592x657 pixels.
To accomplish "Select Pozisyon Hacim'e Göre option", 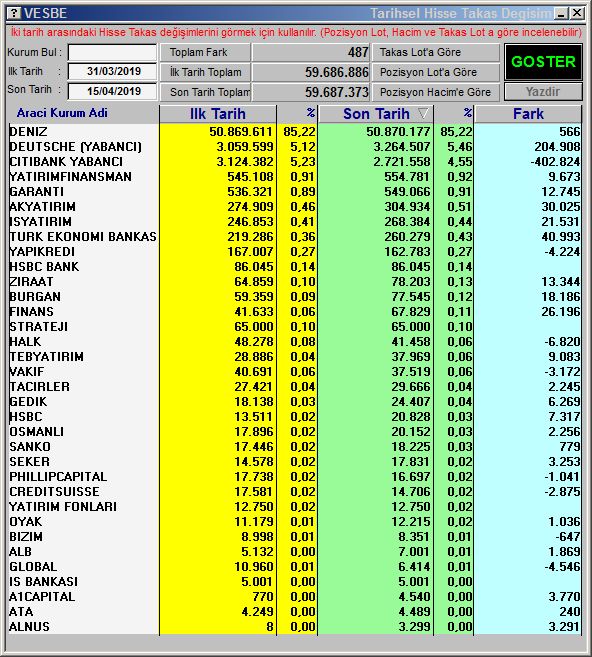I will [x=436, y=92].
